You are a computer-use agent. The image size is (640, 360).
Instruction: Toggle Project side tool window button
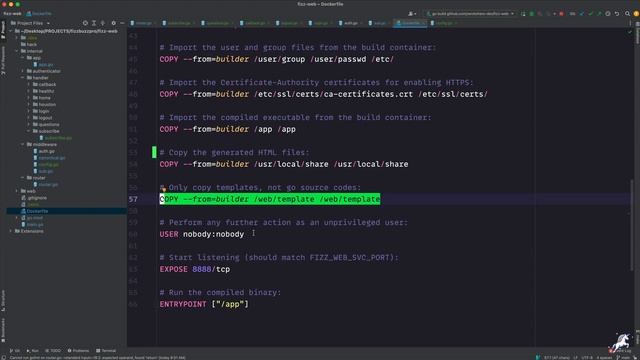3,30
